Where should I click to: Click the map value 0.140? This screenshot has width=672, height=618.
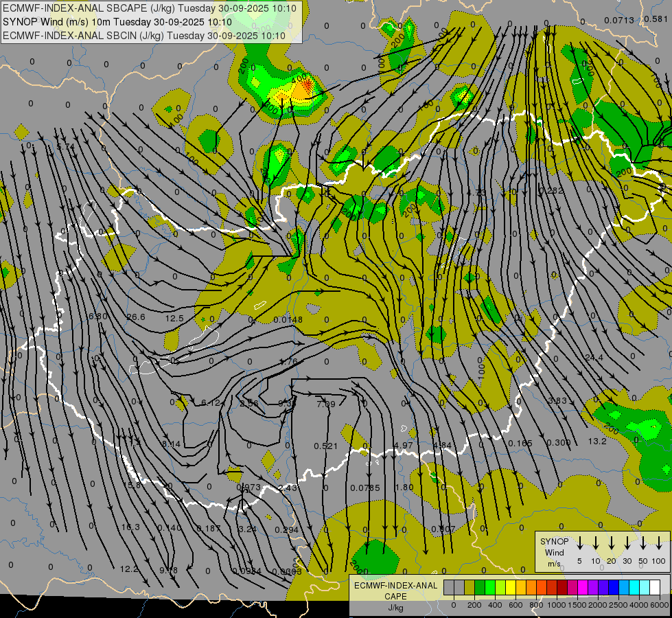tap(170, 527)
